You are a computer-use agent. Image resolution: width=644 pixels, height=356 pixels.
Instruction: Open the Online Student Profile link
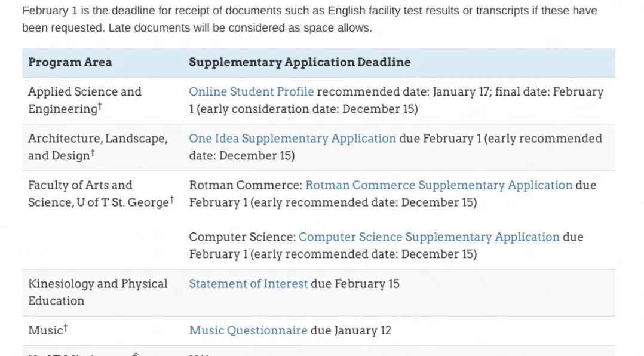pos(251,92)
